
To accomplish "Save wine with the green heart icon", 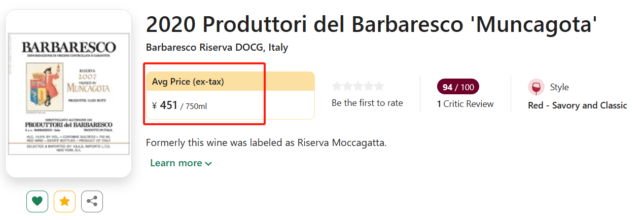I will pyautogui.click(x=37, y=201).
